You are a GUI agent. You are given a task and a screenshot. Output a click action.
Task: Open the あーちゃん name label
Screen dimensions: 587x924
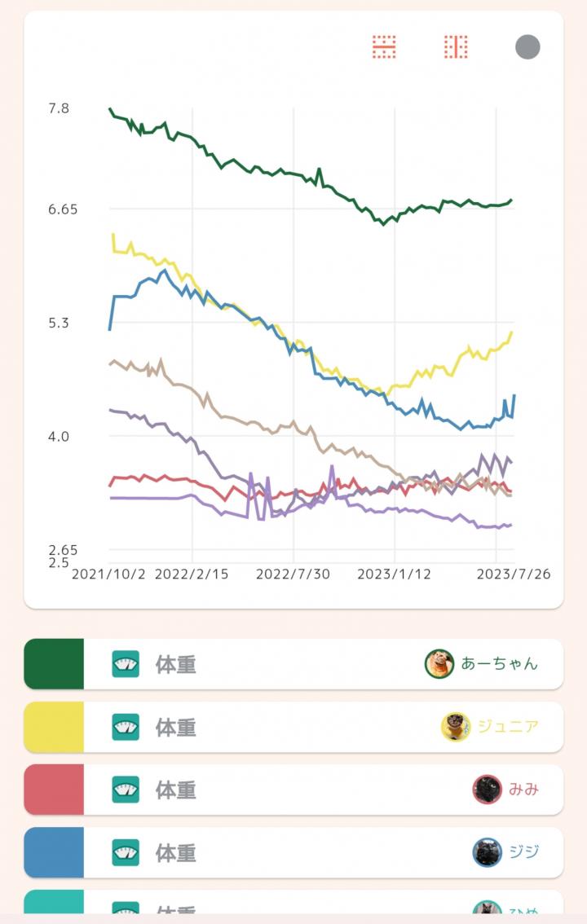click(x=500, y=664)
